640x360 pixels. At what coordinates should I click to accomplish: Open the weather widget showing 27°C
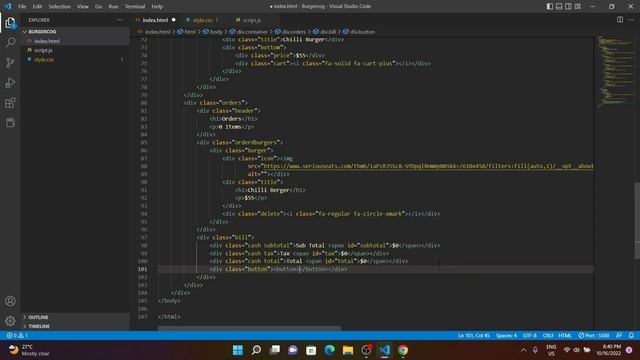29,350
